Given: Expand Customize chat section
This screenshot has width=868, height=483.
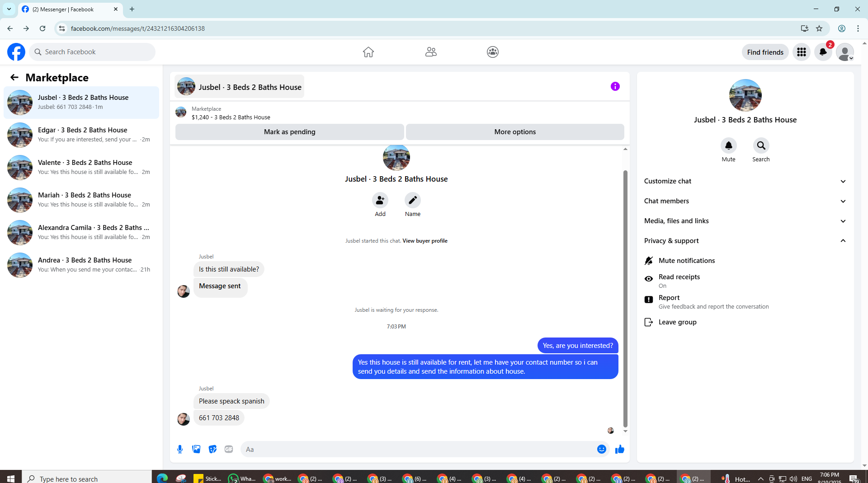Looking at the screenshot, I should click(745, 181).
